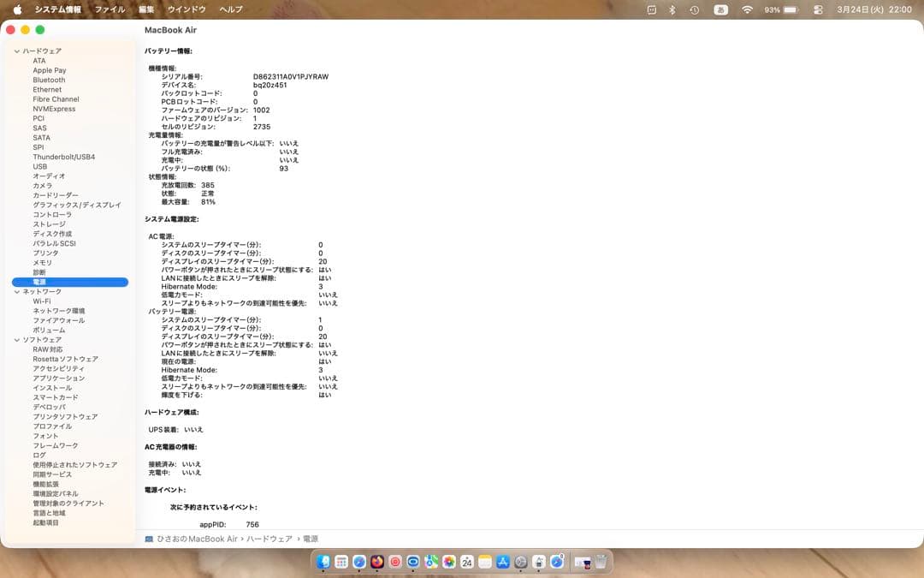Select オーディオ in the sidebar

(x=49, y=176)
